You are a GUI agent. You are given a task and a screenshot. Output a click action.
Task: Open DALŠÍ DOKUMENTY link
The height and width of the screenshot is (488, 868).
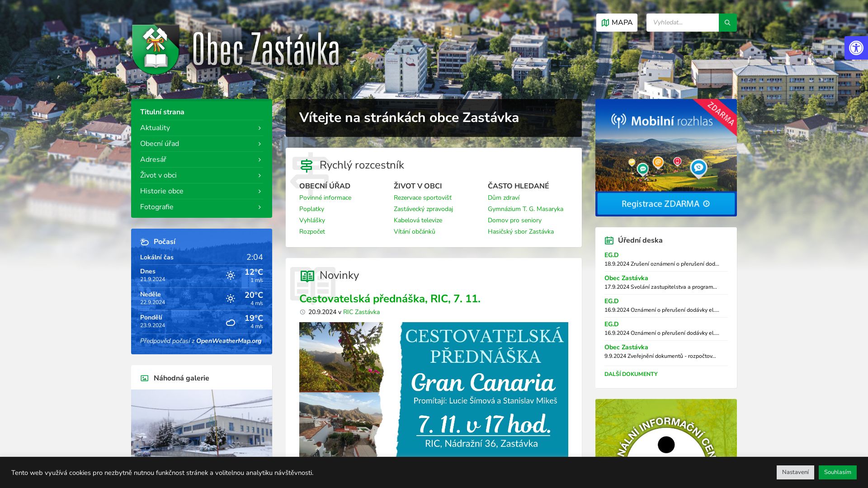(631, 374)
